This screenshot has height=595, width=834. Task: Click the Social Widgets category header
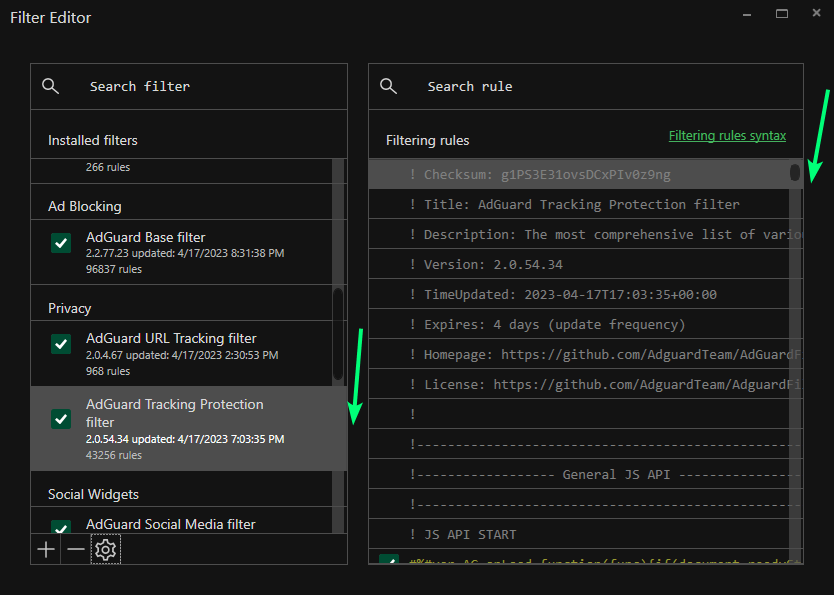pos(93,495)
